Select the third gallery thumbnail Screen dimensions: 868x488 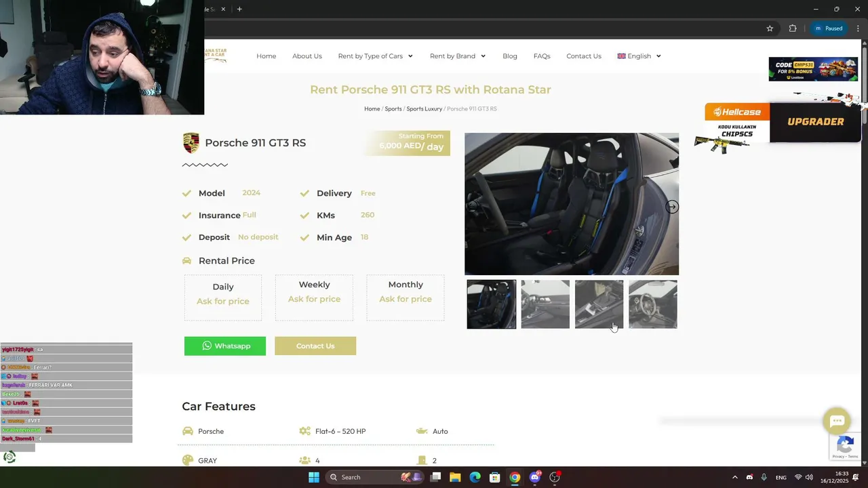(599, 304)
